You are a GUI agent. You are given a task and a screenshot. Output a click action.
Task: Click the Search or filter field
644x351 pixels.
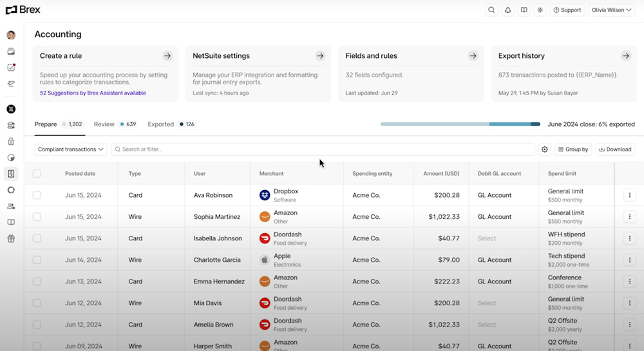[x=323, y=149]
